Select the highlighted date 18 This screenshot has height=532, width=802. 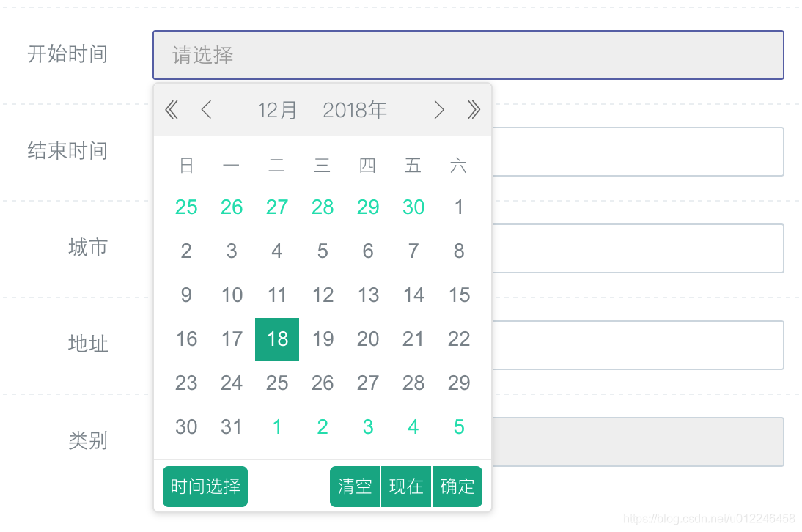point(276,339)
